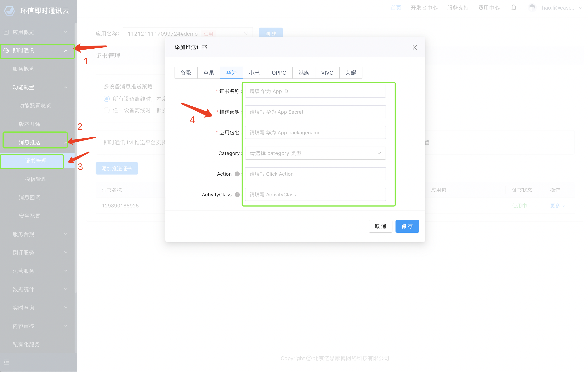Expand 运营服务 sidebar section
Screen dimensions: 588x372
click(x=66, y=271)
